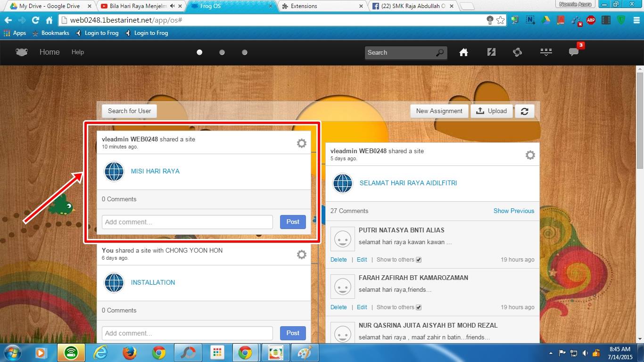644x362 pixels.
Task: Click the Google Drive extension icon
Action: (x=545, y=20)
